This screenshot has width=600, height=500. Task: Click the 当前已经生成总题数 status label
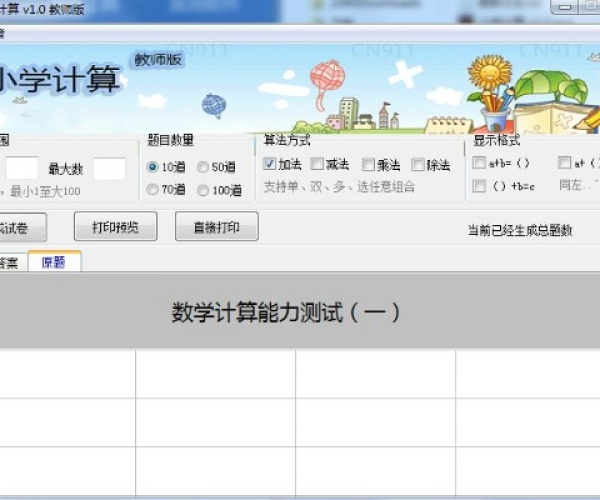[520, 230]
